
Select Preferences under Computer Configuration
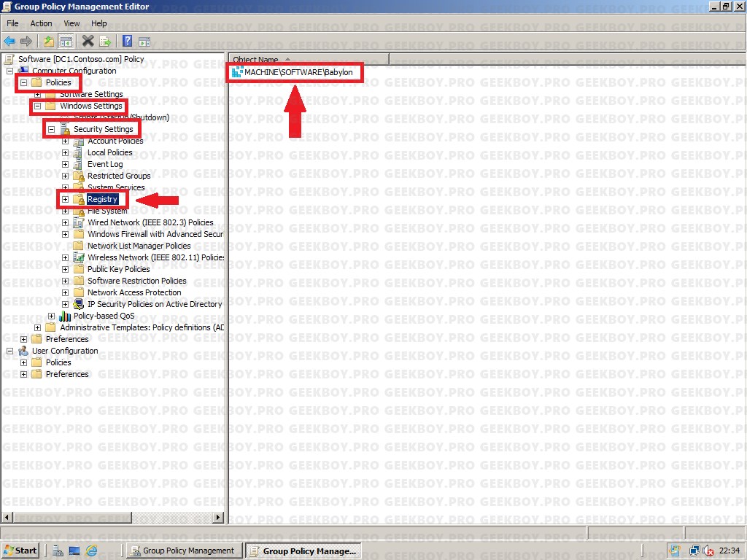[67, 339]
